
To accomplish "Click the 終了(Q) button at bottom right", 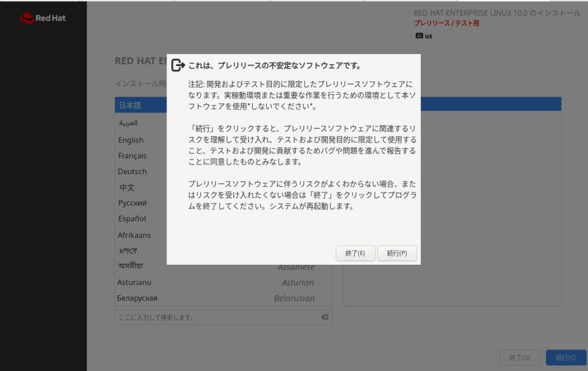I will [x=520, y=357].
